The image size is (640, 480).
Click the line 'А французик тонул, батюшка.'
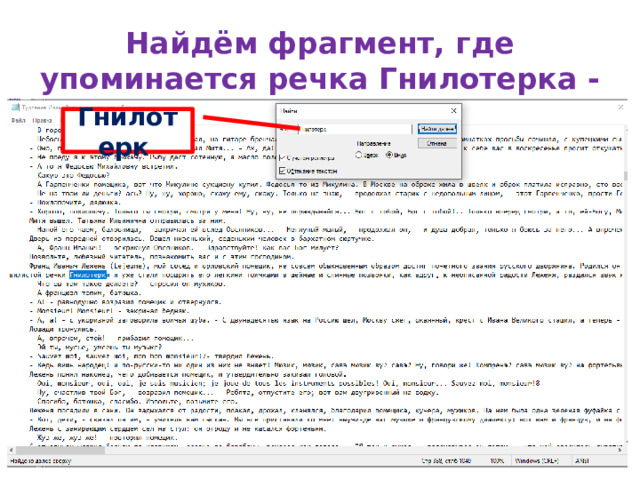89,293
